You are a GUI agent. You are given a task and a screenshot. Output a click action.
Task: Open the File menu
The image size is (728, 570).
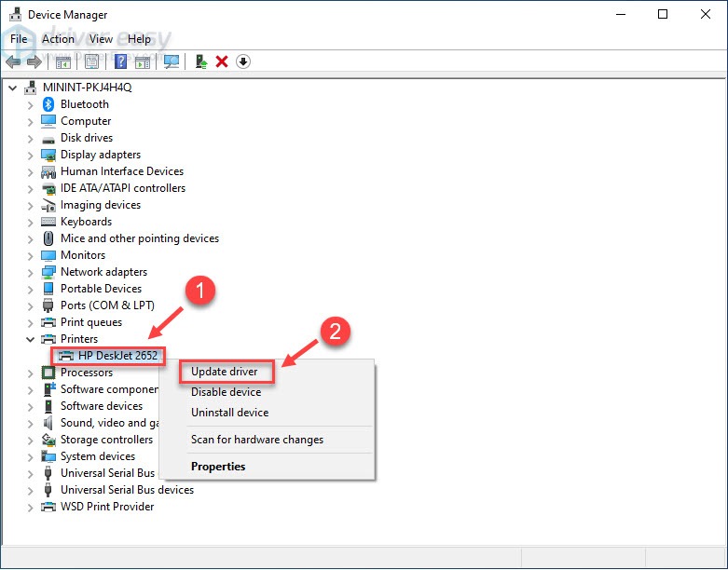pos(19,39)
